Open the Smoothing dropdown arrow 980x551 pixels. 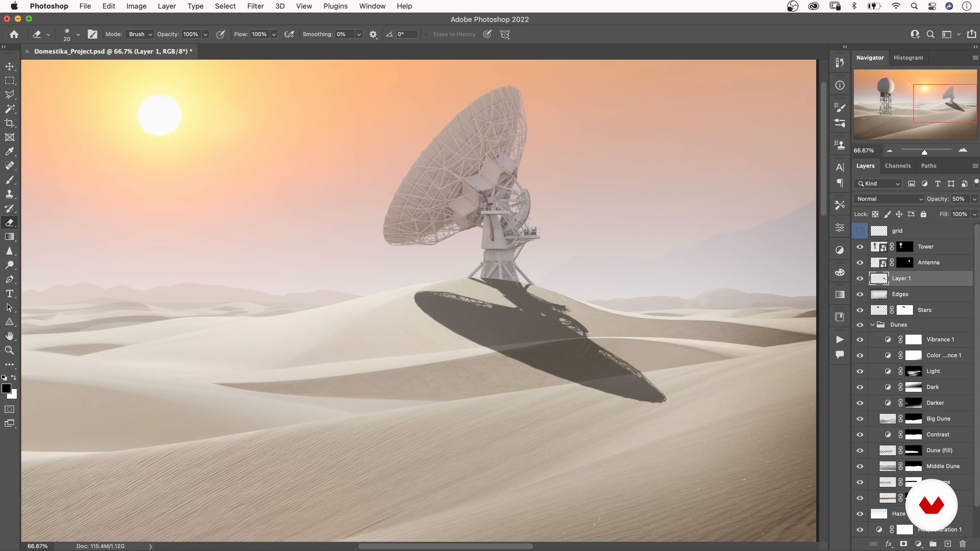pyautogui.click(x=358, y=35)
